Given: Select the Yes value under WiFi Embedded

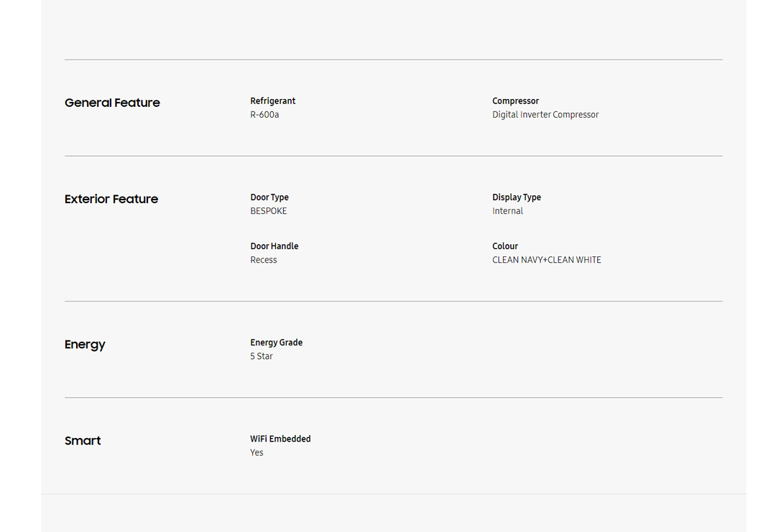Looking at the screenshot, I should coord(257,453).
